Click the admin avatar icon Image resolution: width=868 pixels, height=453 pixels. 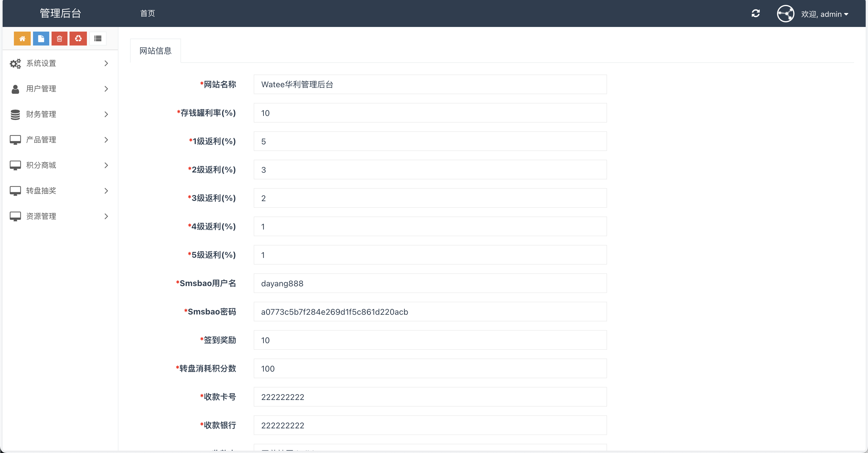coord(785,14)
